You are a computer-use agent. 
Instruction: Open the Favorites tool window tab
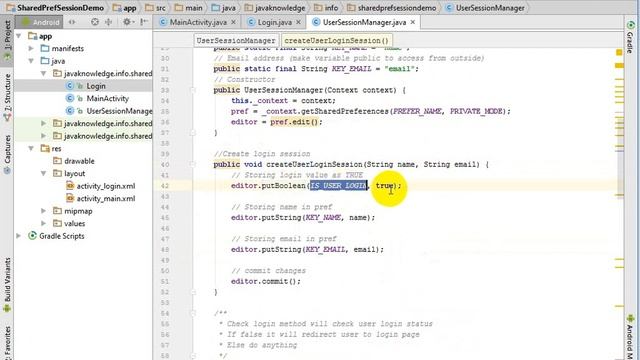point(7,342)
